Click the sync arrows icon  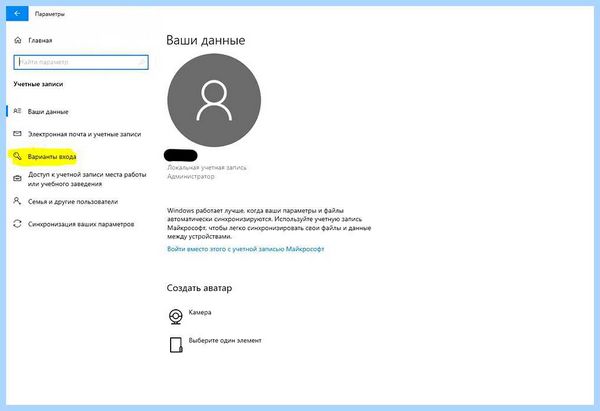tap(17, 223)
